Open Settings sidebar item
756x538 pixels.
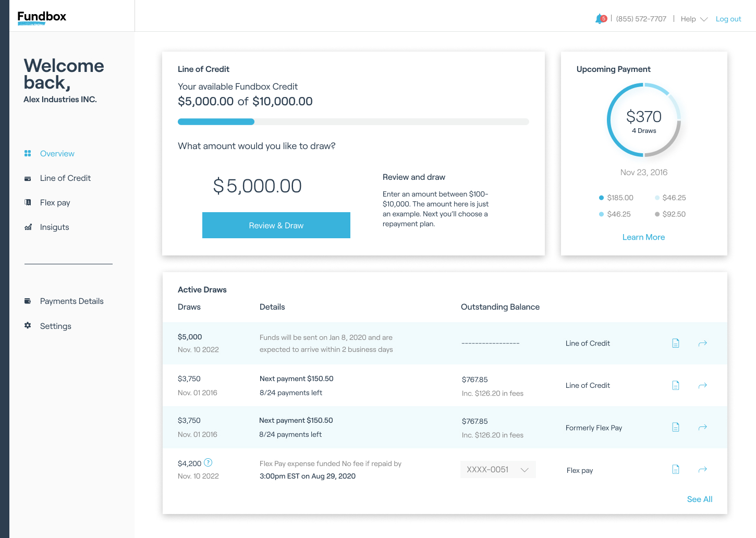click(x=56, y=326)
